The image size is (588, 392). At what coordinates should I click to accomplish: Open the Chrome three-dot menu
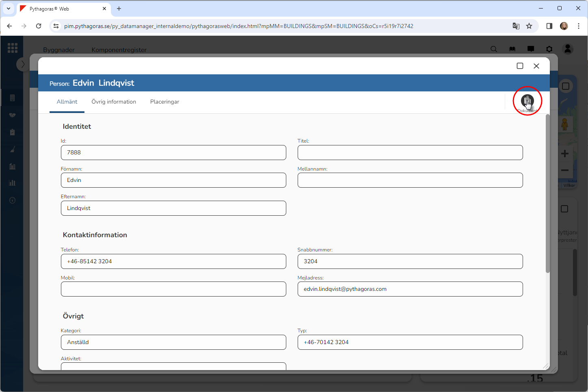click(x=579, y=26)
